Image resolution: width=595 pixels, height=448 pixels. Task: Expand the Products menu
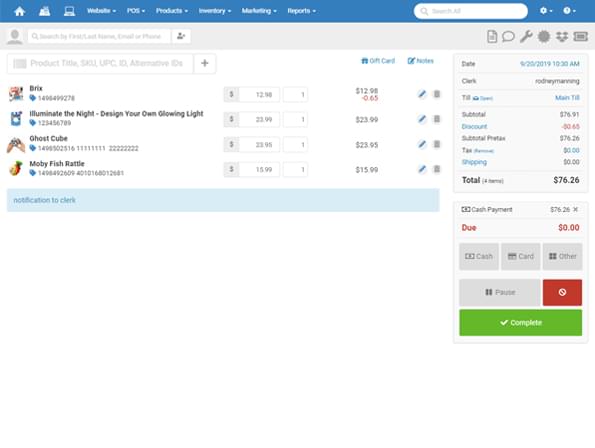[172, 11]
